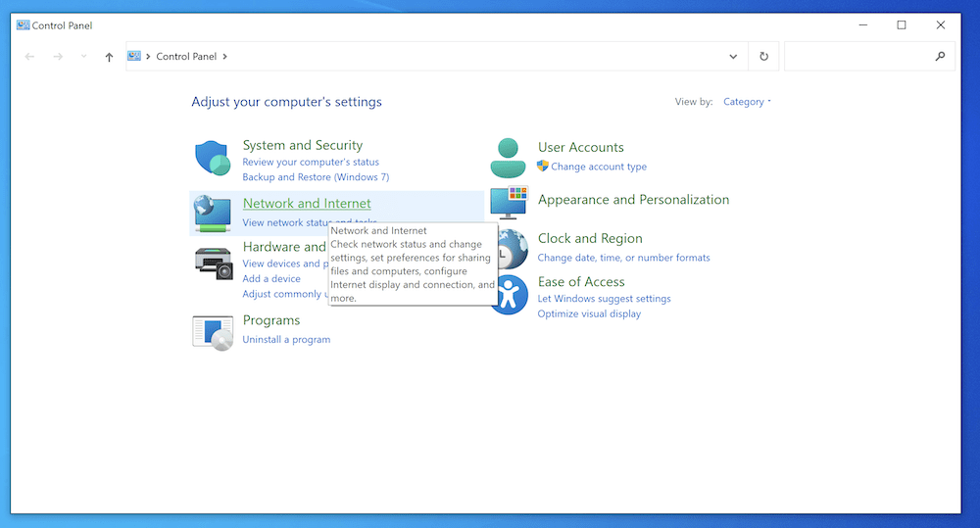
Task: Open the System and Security shield icon
Action: (213, 158)
